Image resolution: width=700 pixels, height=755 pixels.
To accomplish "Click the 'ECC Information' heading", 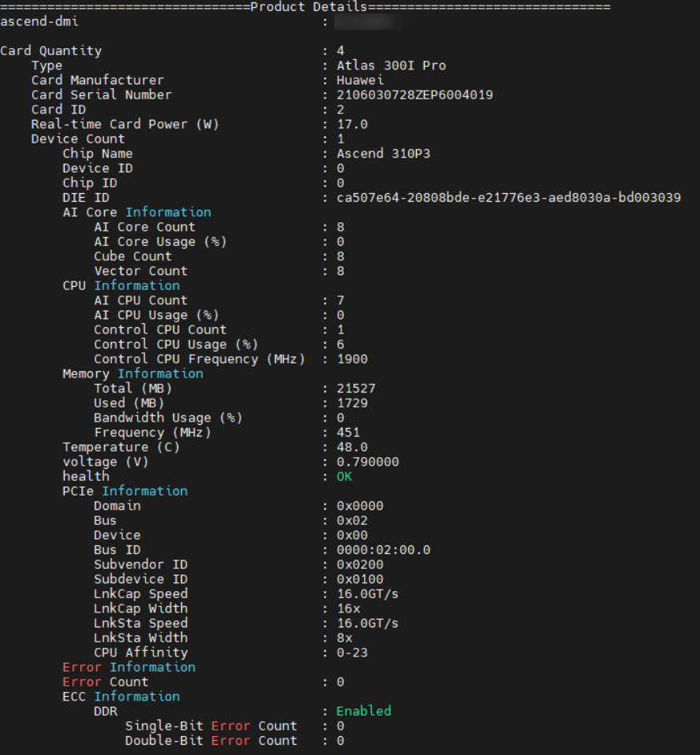I will point(121,697).
